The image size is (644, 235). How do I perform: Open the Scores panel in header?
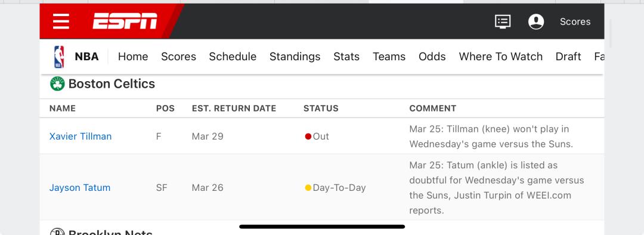575,22
